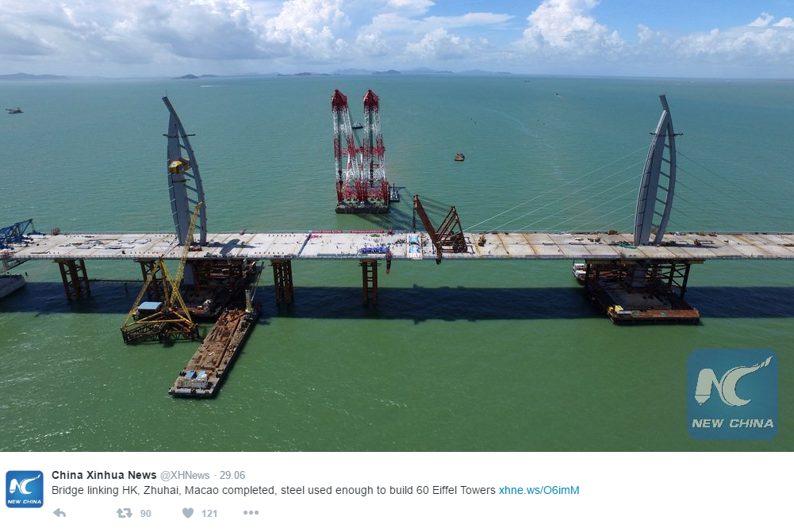
Task: Open the China Xinhua News avatar
Action: coord(25,488)
